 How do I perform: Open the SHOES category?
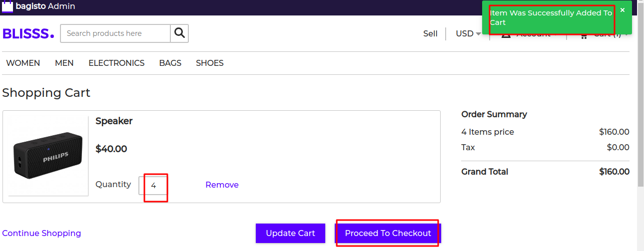point(210,63)
